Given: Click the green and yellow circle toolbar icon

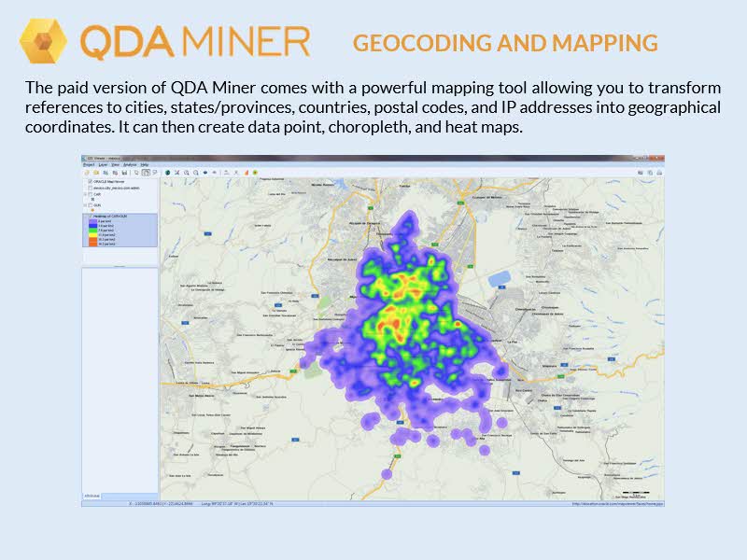Looking at the screenshot, I should click(255, 173).
